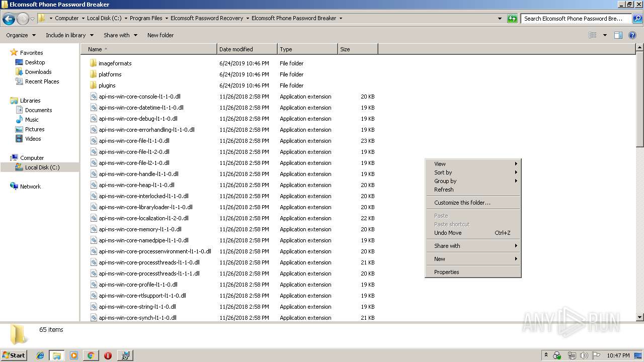Open recent pages dropdown arrow
Image resolution: width=644 pixels, height=362 pixels.
point(33,19)
